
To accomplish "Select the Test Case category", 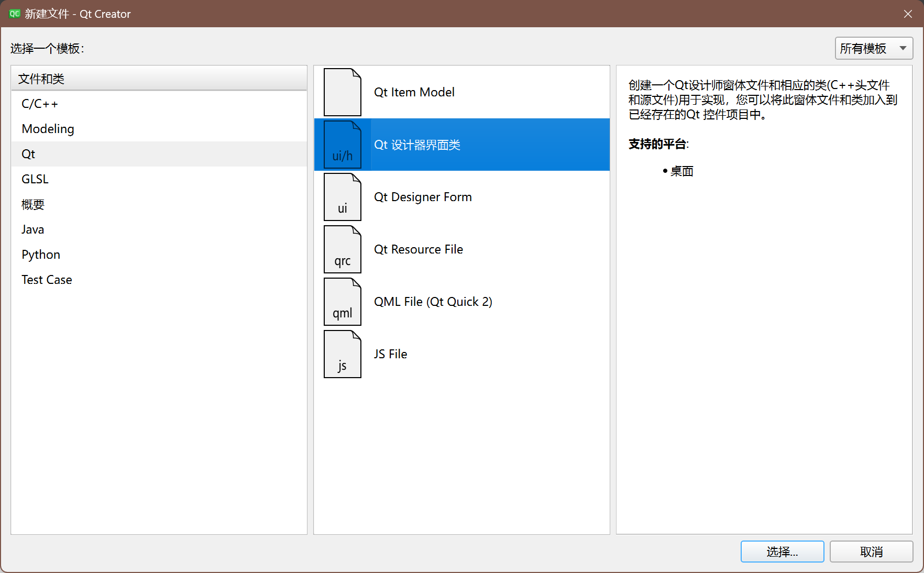I will click(159, 280).
